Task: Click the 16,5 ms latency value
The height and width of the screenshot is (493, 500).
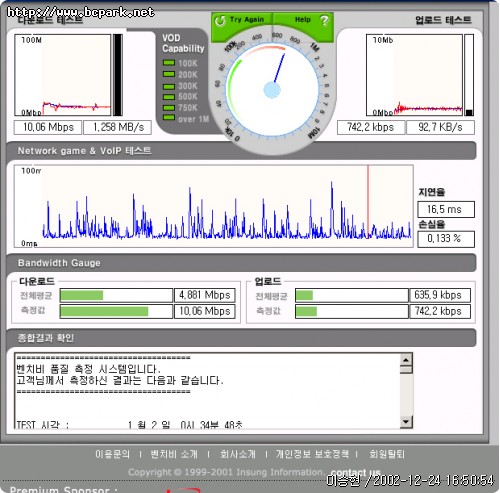Action: pyautogui.click(x=446, y=209)
